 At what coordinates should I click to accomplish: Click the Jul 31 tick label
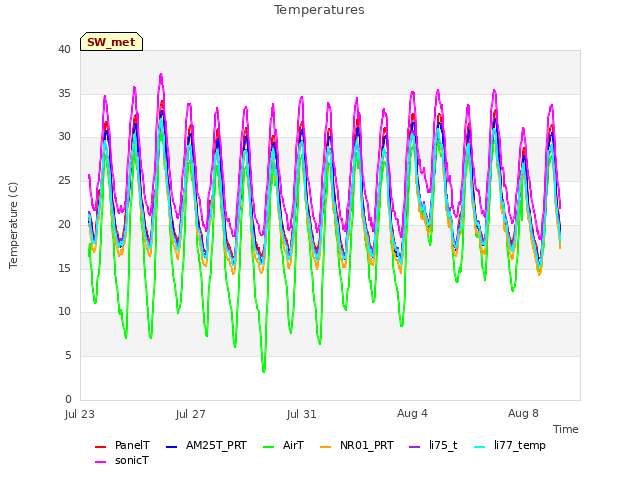(302, 414)
